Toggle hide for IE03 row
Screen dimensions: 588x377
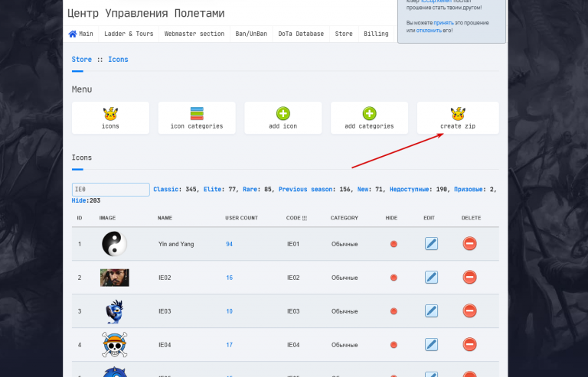coord(394,311)
